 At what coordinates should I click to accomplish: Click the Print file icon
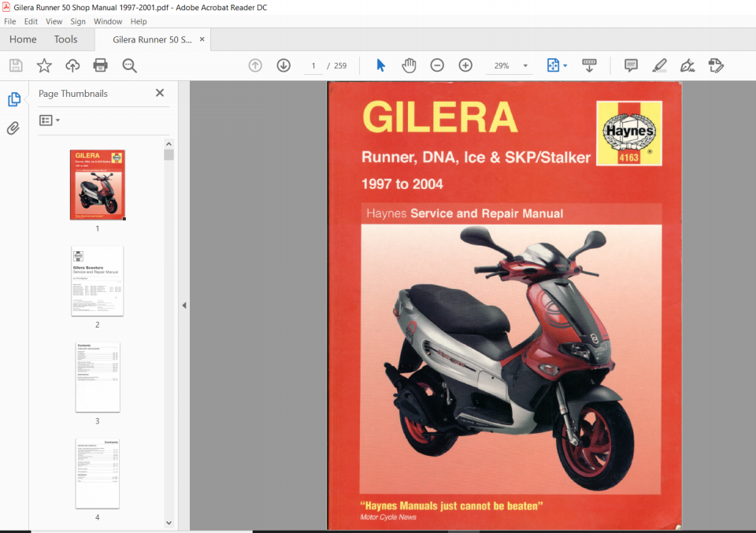(101, 65)
